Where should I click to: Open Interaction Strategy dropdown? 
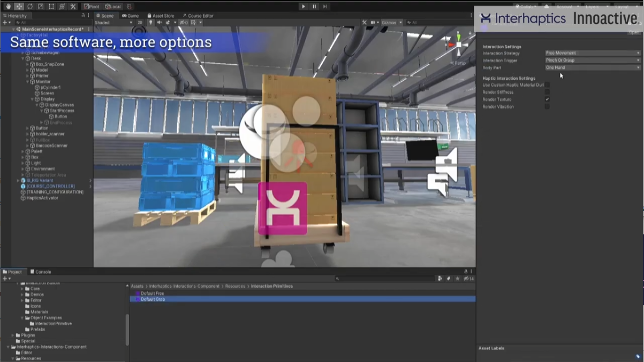pos(593,53)
